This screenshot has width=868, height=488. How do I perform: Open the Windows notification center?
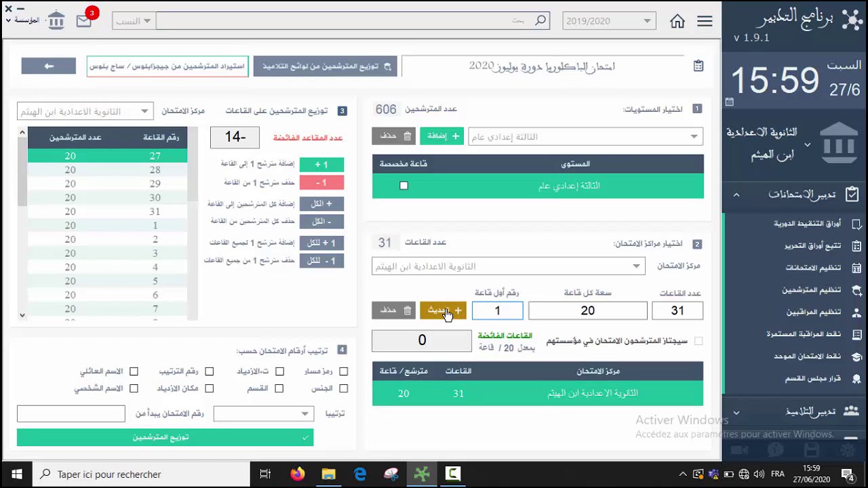tap(848, 474)
